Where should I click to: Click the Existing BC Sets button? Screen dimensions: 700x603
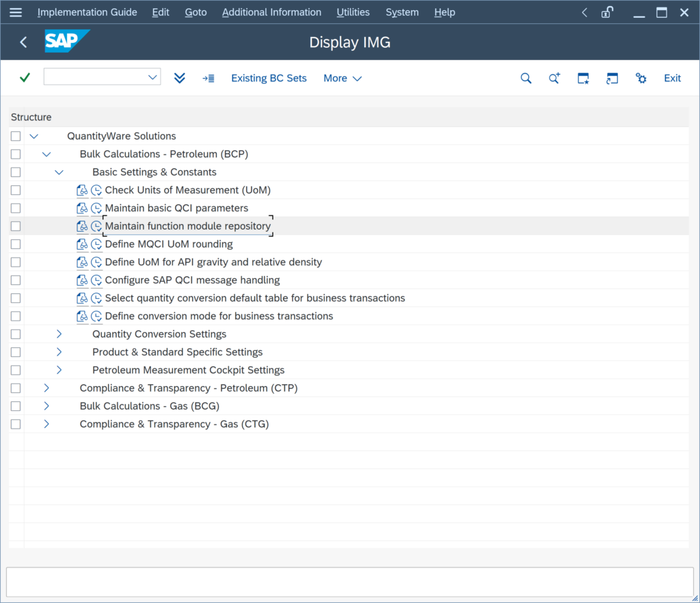pyautogui.click(x=269, y=79)
